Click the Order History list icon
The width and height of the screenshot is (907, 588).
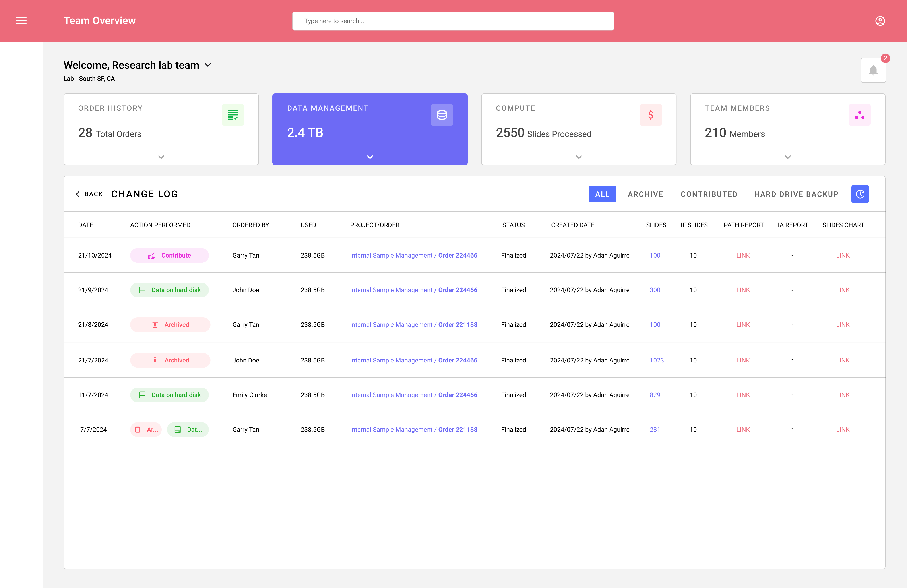point(233,115)
